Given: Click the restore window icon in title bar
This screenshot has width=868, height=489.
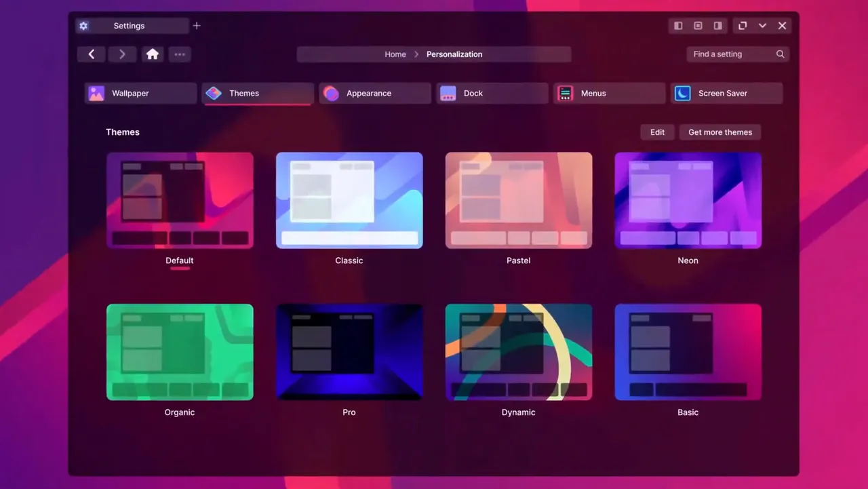Looking at the screenshot, I should click(x=743, y=26).
